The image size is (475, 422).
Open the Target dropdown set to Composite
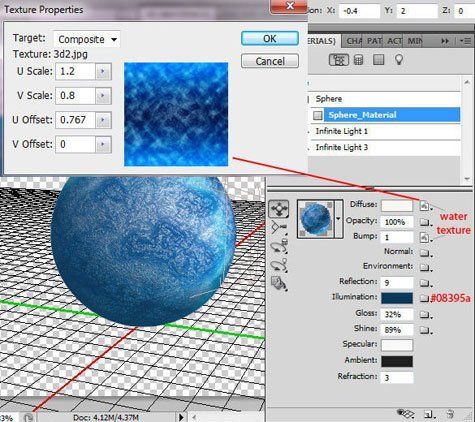(x=87, y=39)
